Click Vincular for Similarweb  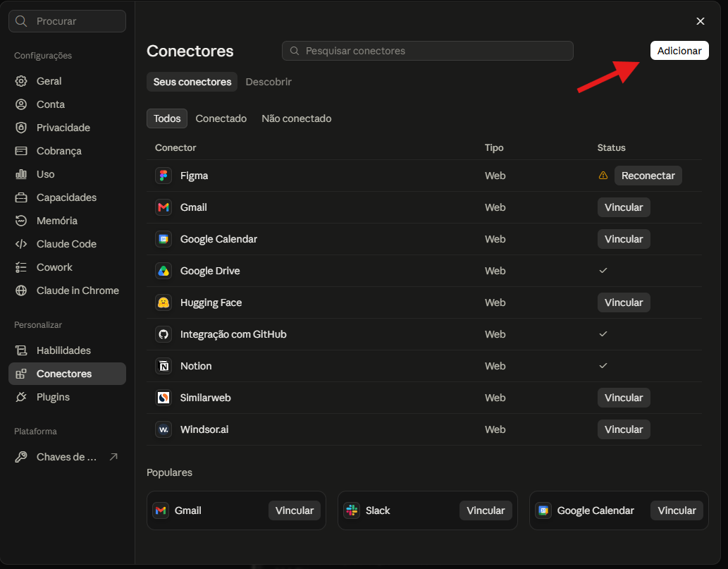tap(624, 398)
